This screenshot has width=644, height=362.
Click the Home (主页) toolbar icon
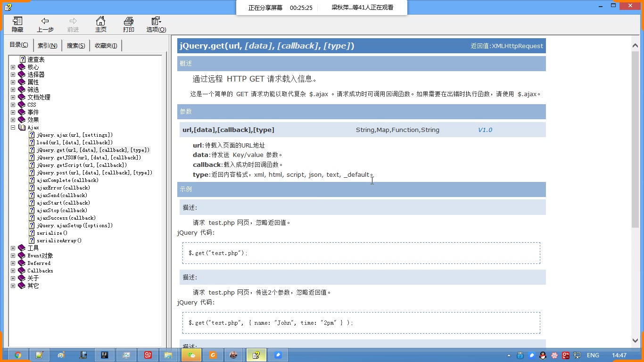click(x=101, y=25)
